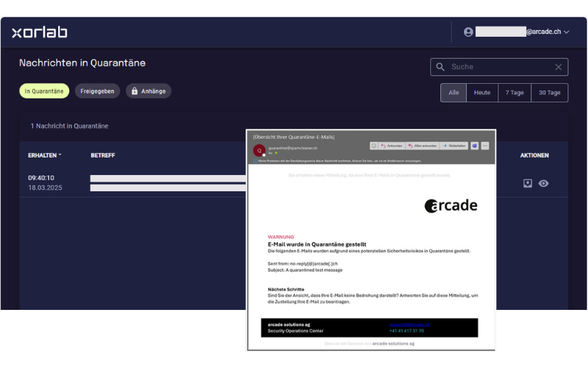
Task: Sort by the ERHALTEN column header
Action: 44,155
